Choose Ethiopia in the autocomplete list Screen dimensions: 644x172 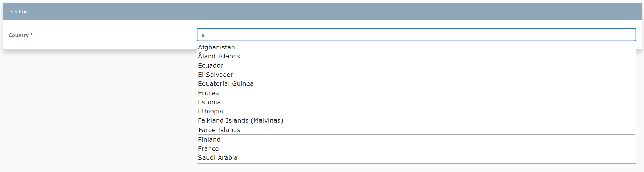pyautogui.click(x=210, y=111)
